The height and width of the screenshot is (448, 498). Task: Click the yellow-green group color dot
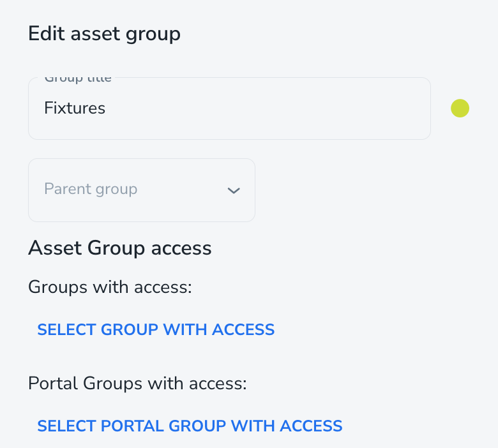pyautogui.click(x=460, y=108)
